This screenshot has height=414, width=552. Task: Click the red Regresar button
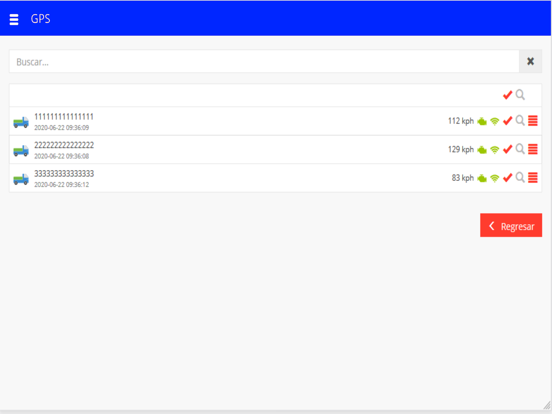point(511,225)
